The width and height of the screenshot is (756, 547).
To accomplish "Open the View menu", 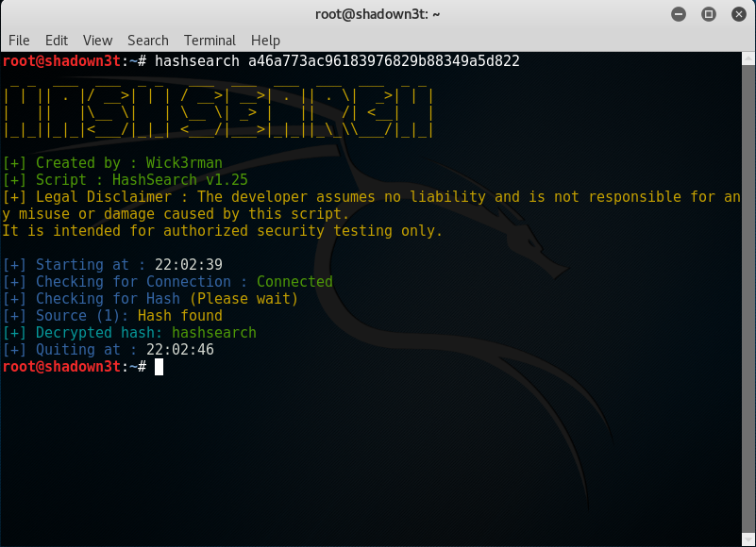I will point(97,41).
